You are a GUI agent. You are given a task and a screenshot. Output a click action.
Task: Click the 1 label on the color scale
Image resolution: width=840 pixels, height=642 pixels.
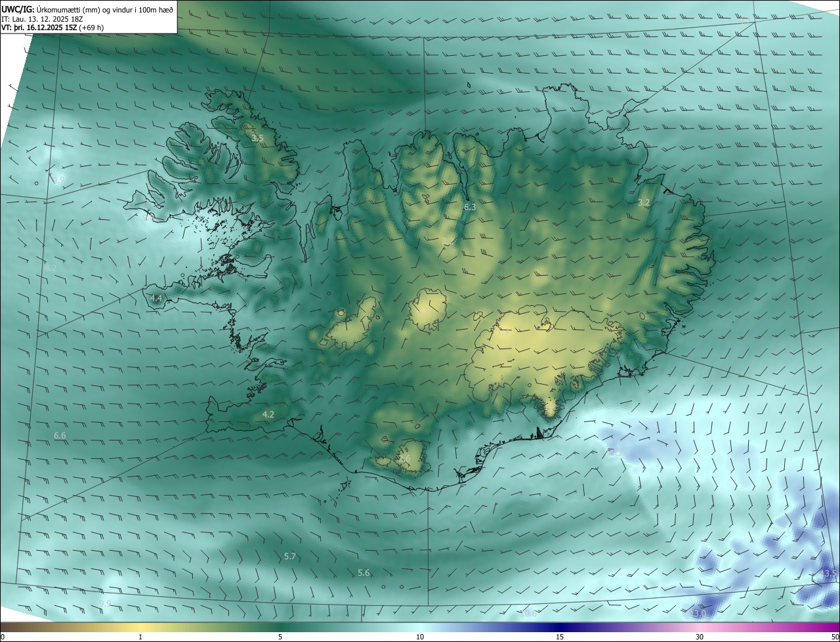140,637
